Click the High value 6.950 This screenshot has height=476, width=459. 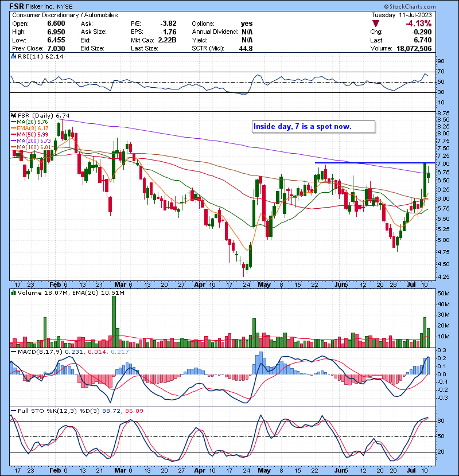coord(56,32)
